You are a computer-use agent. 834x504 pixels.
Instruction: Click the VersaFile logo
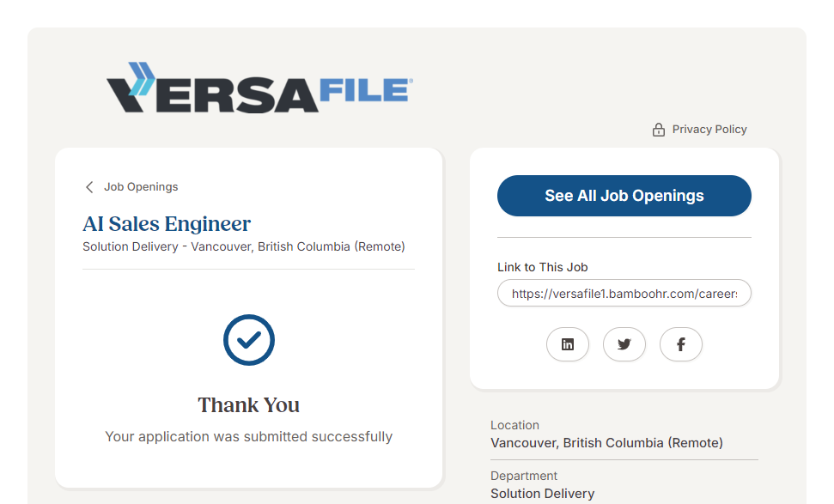pos(259,88)
